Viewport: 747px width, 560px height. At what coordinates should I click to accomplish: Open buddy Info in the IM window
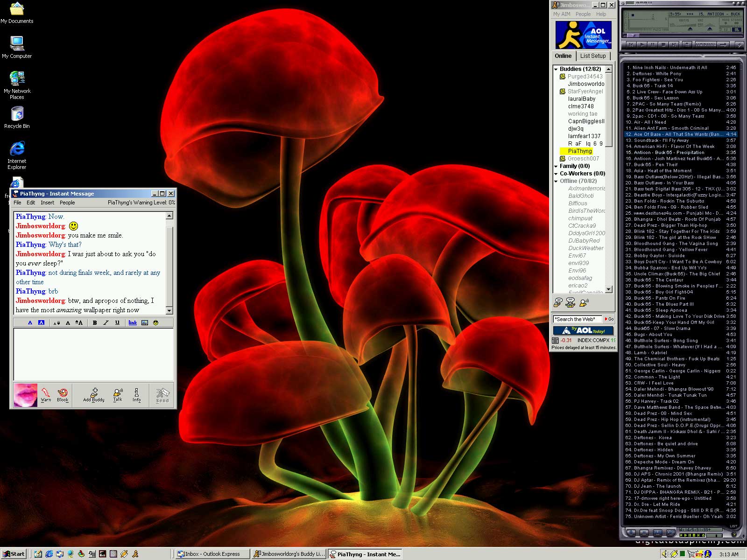136,395
